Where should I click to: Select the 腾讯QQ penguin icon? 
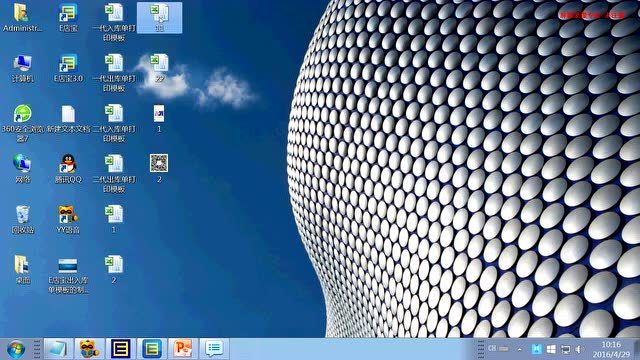pos(68,169)
